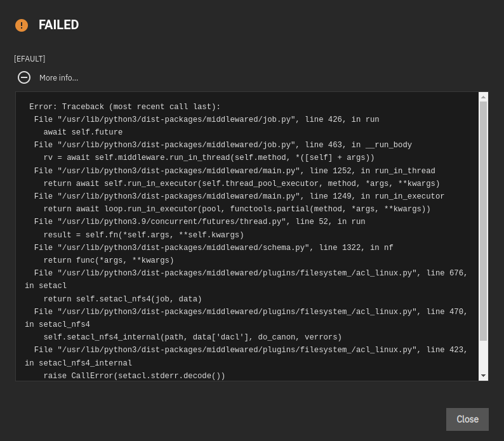Click the traceback scrollbar up arrow

click(483, 96)
